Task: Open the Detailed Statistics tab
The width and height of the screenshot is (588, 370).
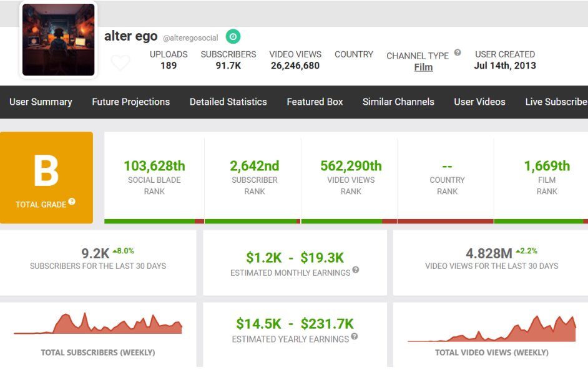Action: (228, 102)
